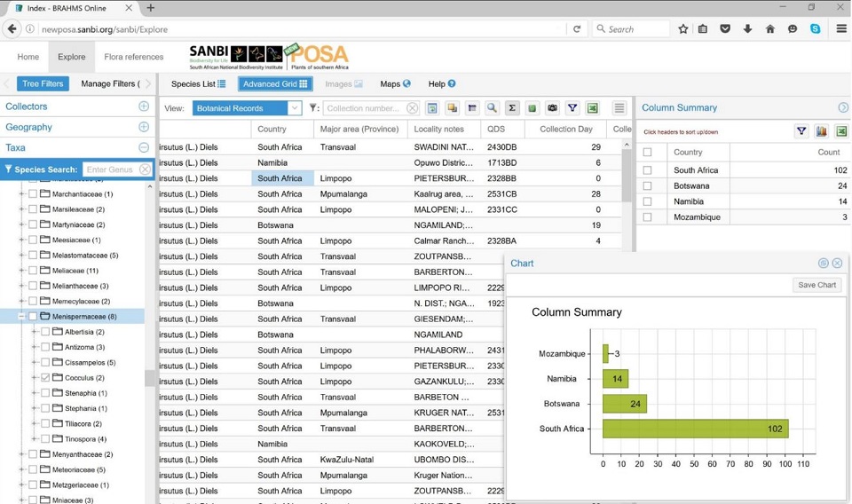Collapse the Taxa filter section
852x504 pixels.
click(x=144, y=147)
